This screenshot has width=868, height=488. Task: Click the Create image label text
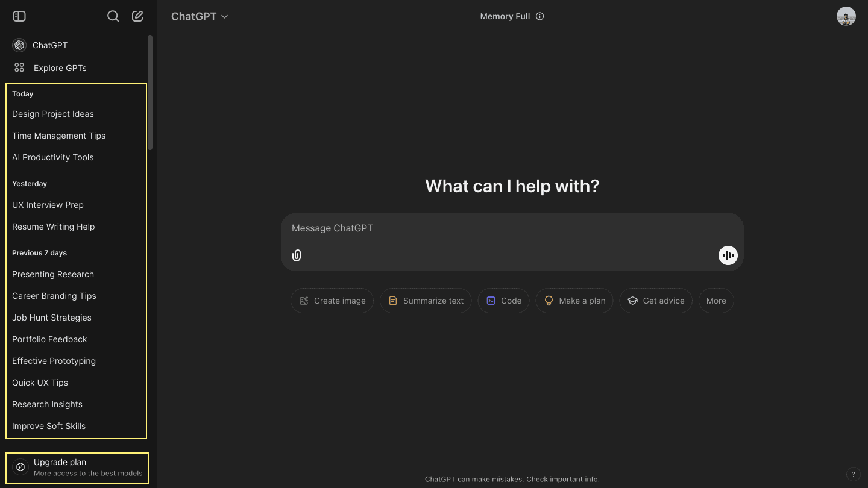pos(340,301)
